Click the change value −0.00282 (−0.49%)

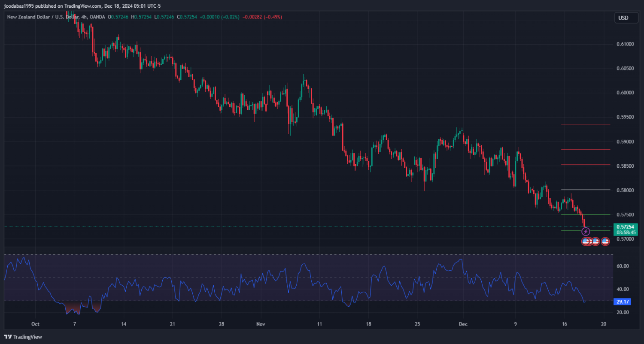[x=262, y=17]
